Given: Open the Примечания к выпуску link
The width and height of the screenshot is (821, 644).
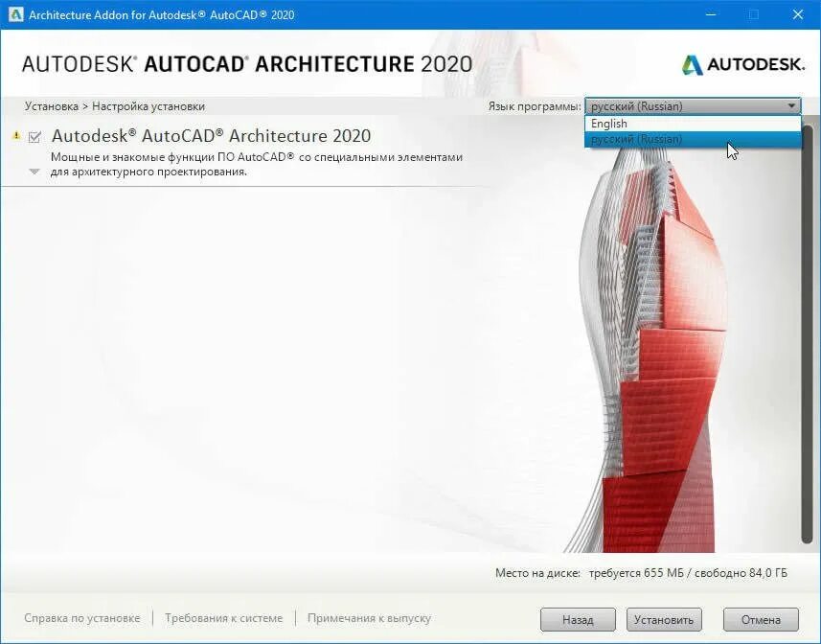Looking at the screenshot, I should coord(369,618).
